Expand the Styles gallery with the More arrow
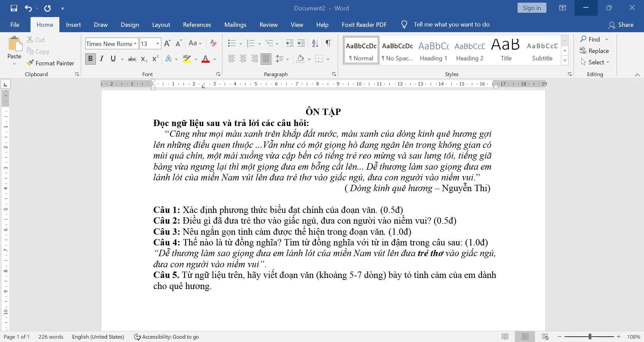Screen dimensions: 644x342 (x=565, y=61)
